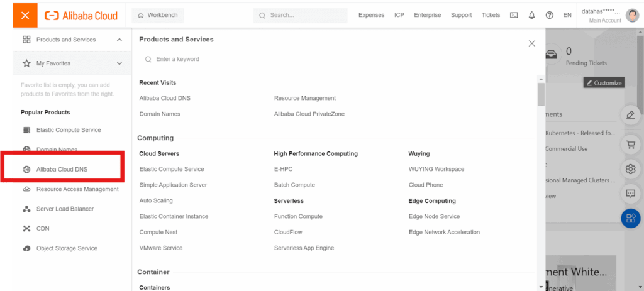Close the Products and Services panel

tap(532, 43)
